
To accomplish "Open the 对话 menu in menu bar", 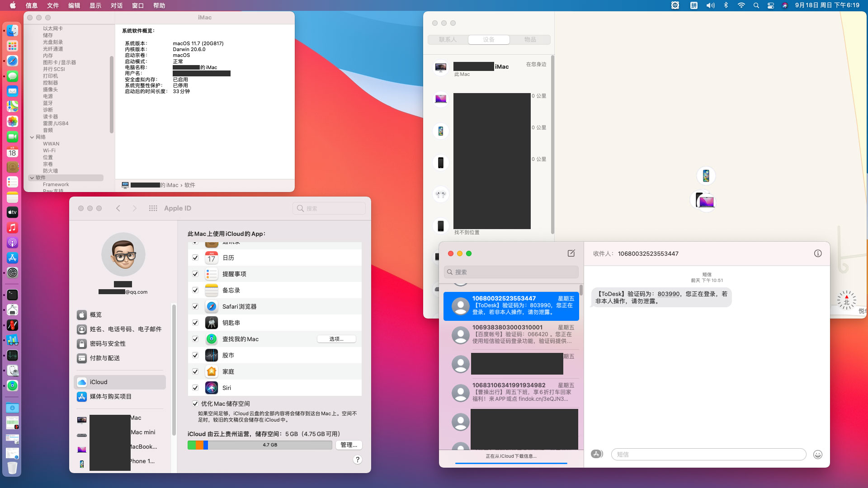I will click(117, 5).
